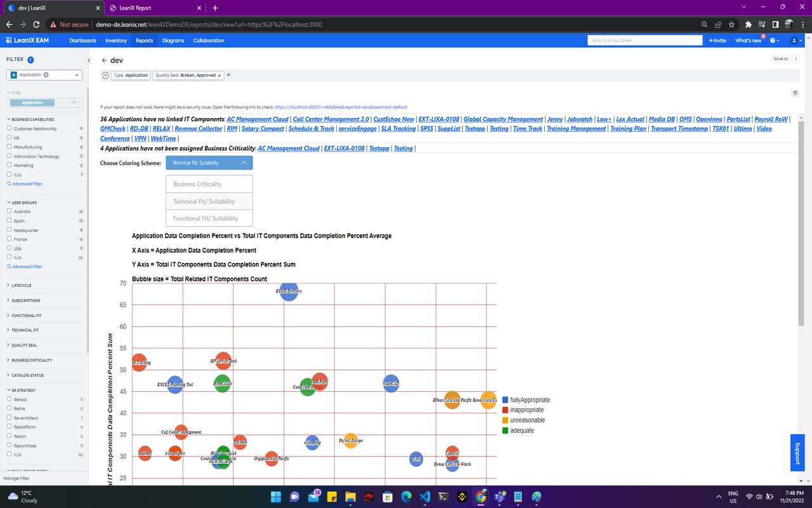
Task: Check the Manufacturing checkbox
Action: (x=10, y=147)
